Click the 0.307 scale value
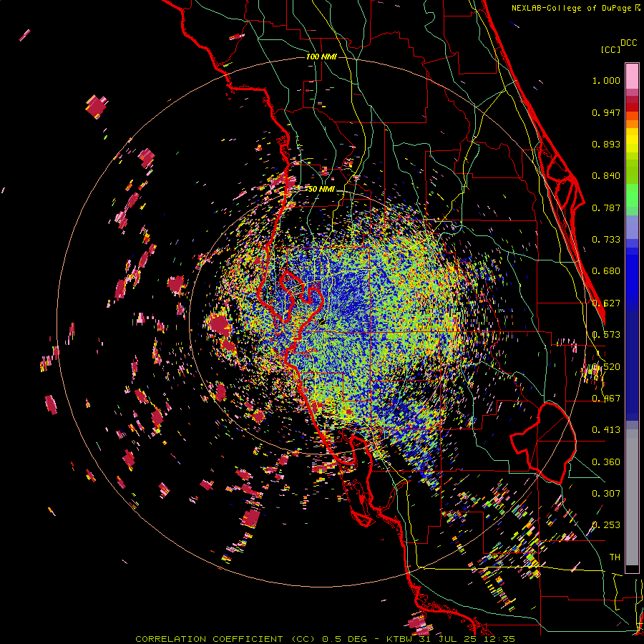Viewport: 644px width, 644px height. 606,494
